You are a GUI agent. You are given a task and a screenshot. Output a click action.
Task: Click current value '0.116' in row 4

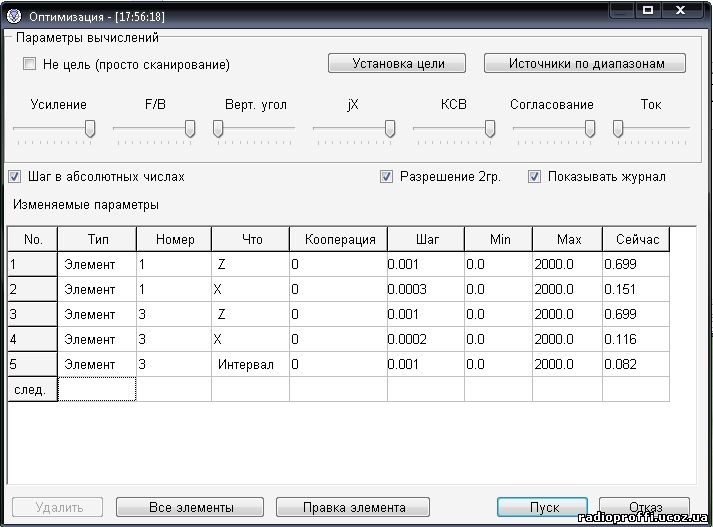pyautogui.click(x=636, y=339)
